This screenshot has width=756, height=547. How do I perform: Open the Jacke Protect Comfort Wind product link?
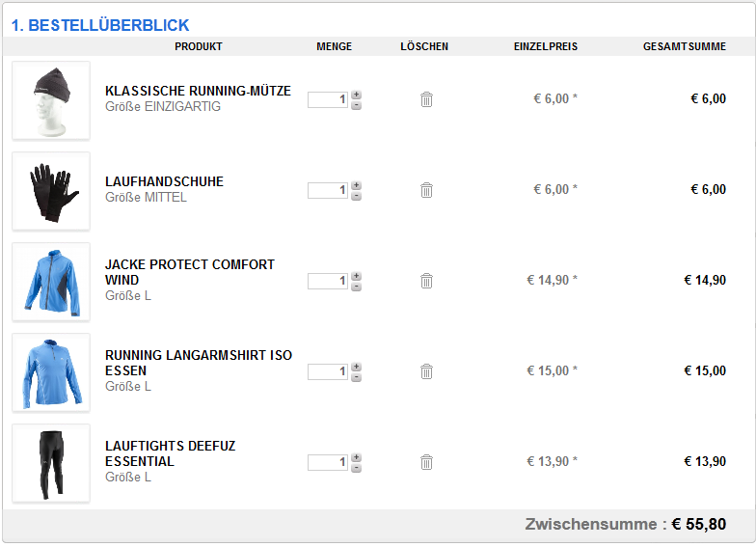pyautogui.click(x=189, y=272)
